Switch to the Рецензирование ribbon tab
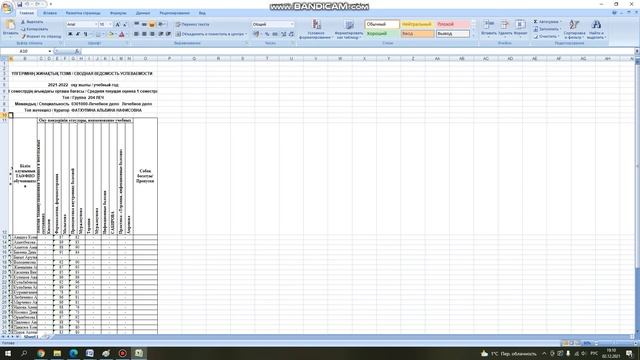Screen dimensions: 640x360 pos(174,13)
